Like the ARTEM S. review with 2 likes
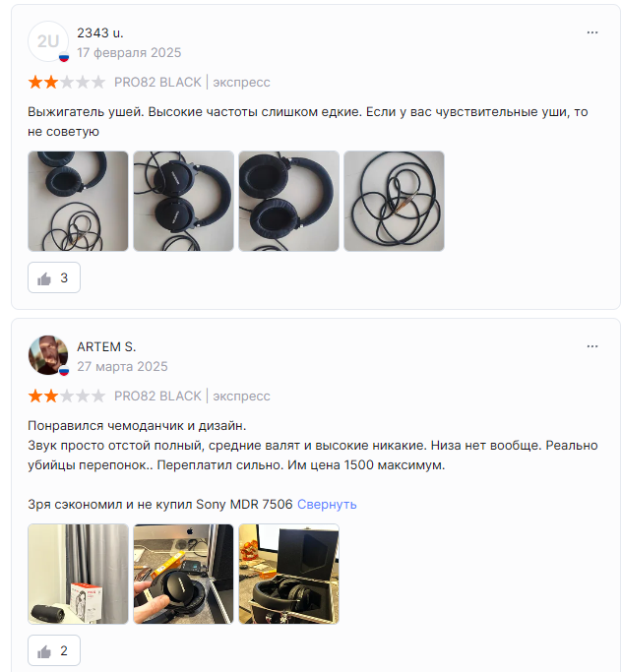621x672 pixels. (x=54, y=650)
